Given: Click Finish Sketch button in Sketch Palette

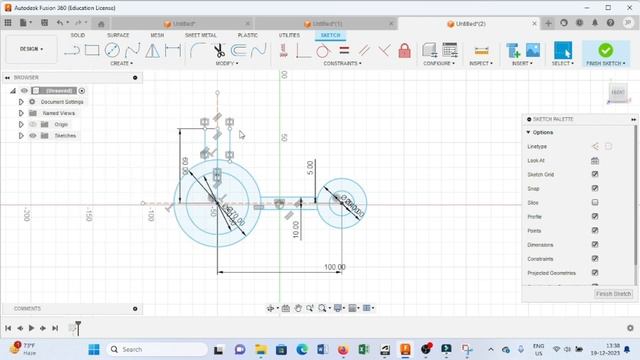Looking at the screenshot, I should pos(613,293).
